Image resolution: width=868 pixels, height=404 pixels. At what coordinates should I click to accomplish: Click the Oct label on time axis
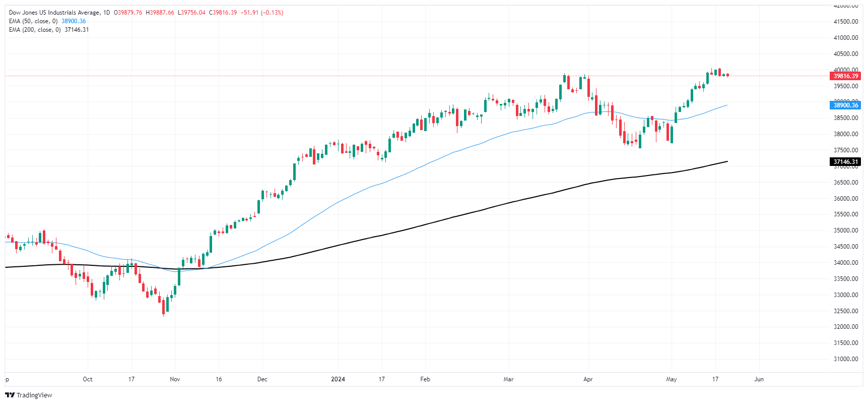pyautogui.click(x=88, y=379)
